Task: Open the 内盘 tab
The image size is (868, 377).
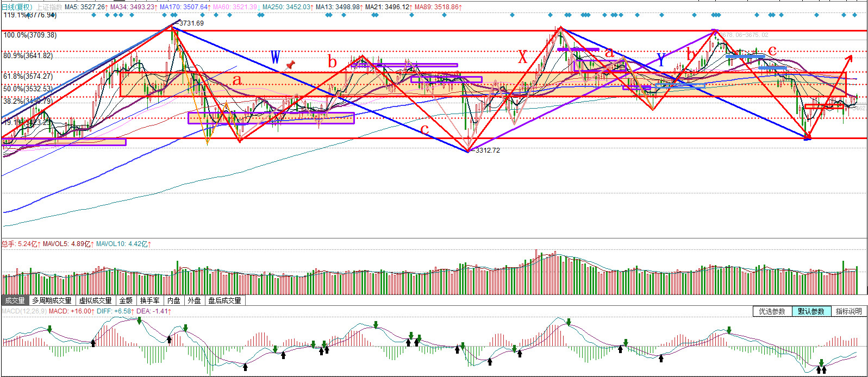Action: [174, 300]
